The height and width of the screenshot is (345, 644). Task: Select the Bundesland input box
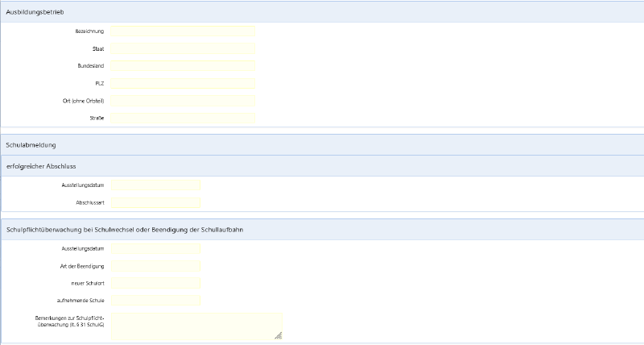pyautogui.click(x=184, y=66)
